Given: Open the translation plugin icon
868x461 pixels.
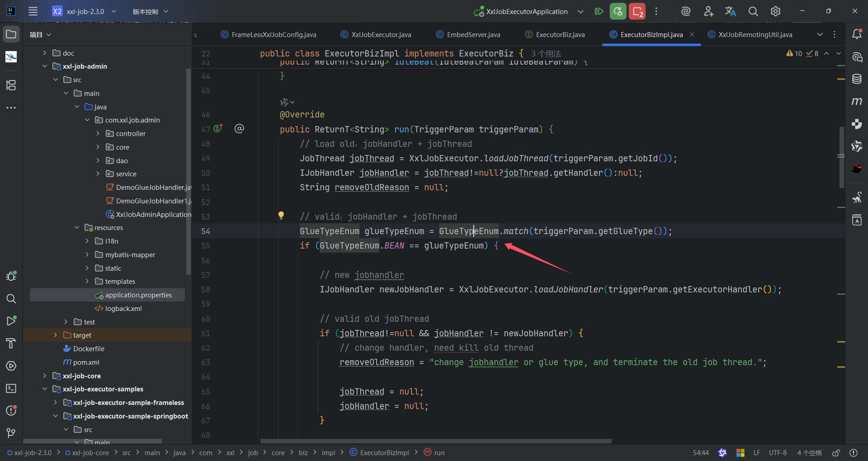Looking at the screenshot, I should (731, 11).
